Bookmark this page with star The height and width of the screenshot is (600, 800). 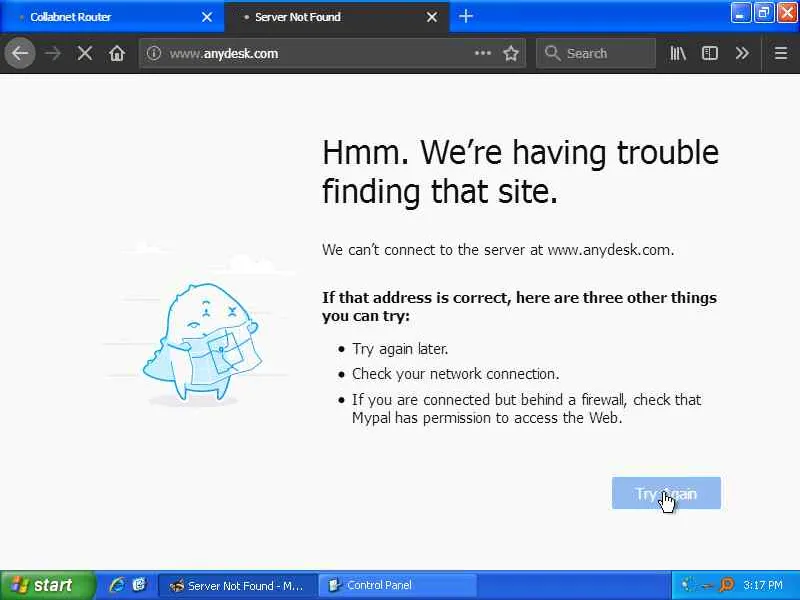tap(511, 53)
